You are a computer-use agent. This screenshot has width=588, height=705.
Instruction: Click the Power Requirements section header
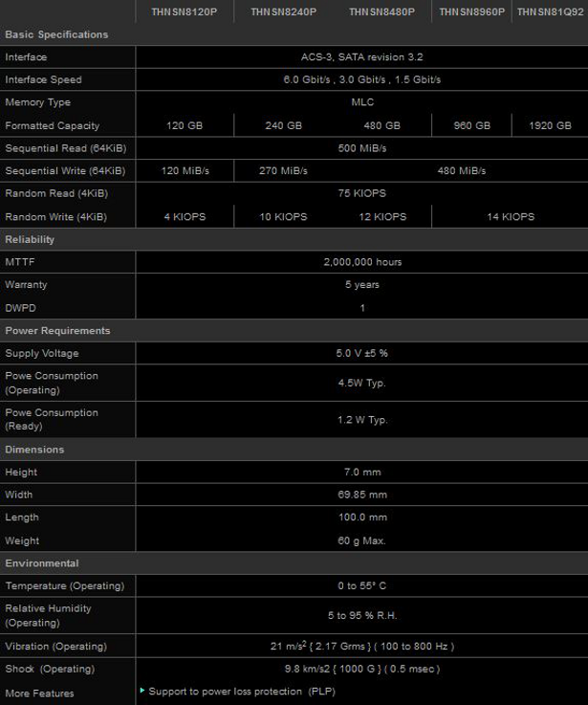57,330
